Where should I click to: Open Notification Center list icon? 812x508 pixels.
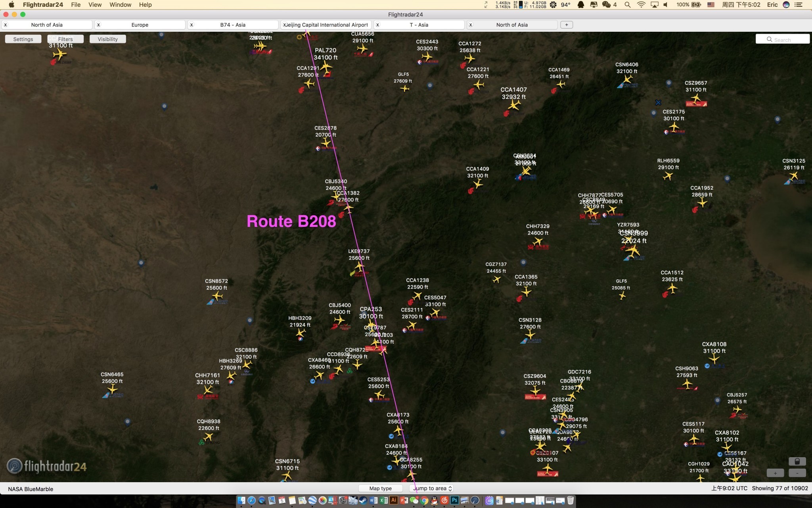coord(799,5)
